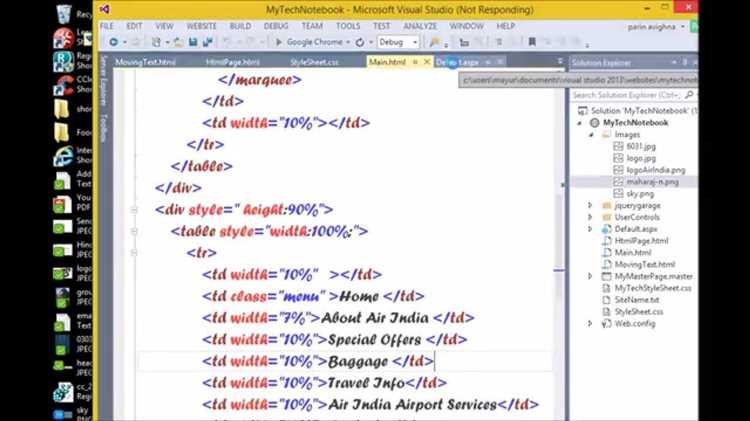Viewport: 750px width, 421px height.
Task: Start debugging with the green Play icon
Action: pos(278,42)
